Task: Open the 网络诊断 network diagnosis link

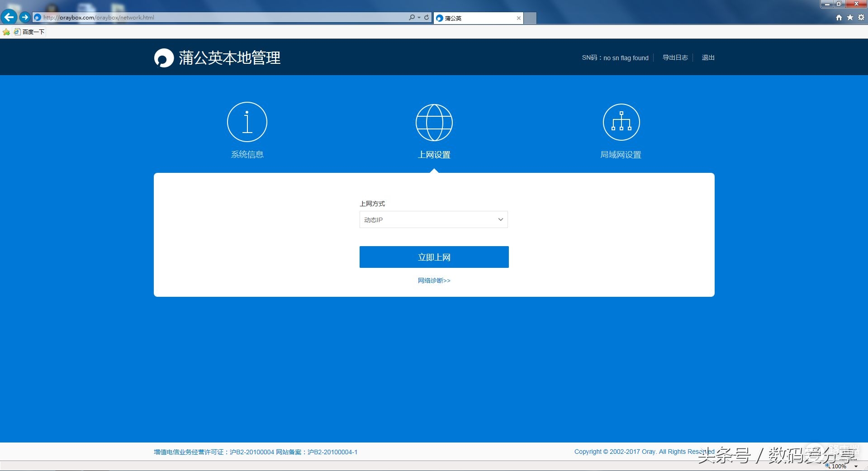Action: click(x=434, y=281)
